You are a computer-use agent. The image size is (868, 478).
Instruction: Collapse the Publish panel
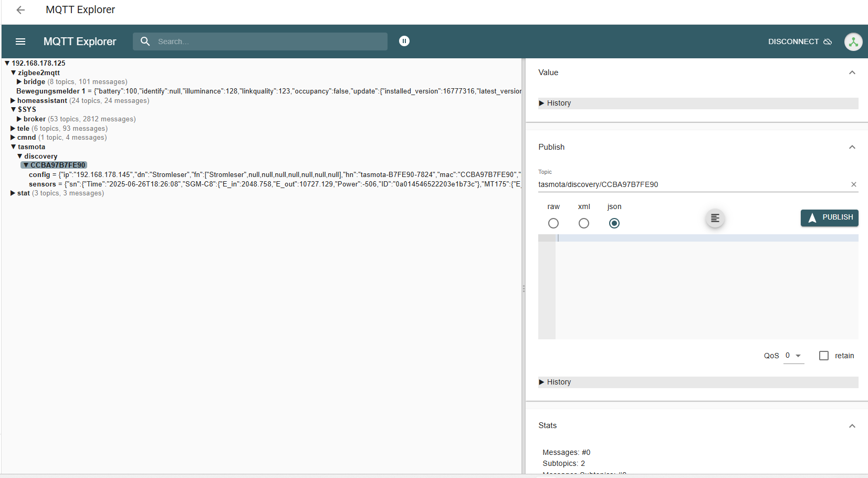click(852, 147)
